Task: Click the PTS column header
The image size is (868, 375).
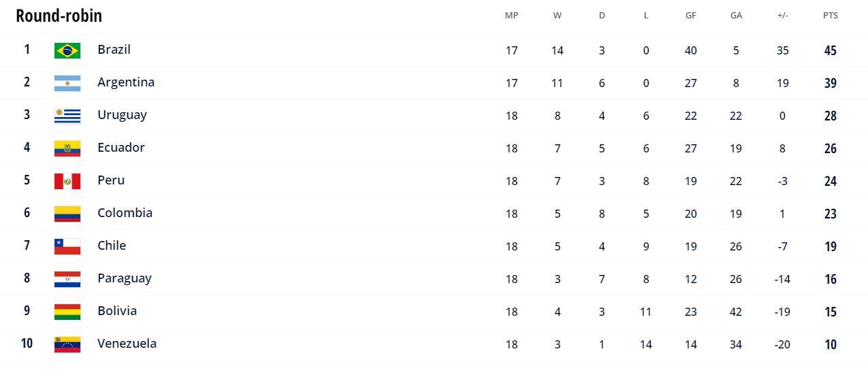Action: pos(831,16)
